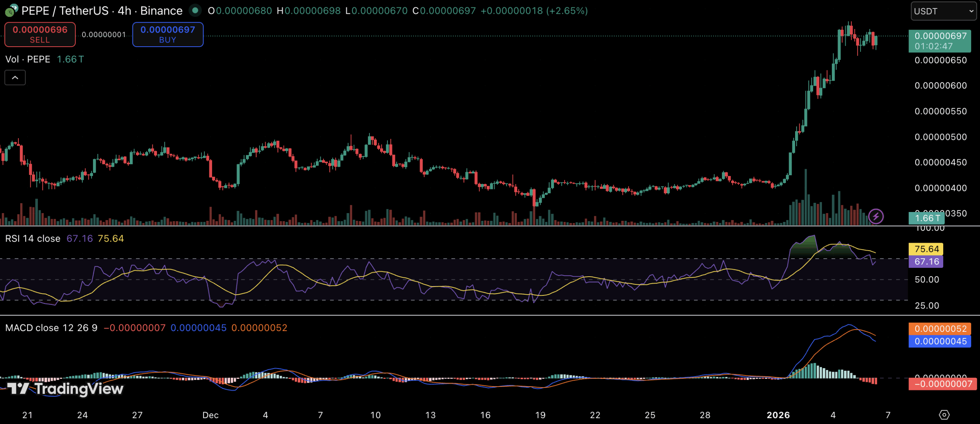980x424 pixels.
Task: Select the yellow 75.64 RSI value badge
Action: coord(926,249)
